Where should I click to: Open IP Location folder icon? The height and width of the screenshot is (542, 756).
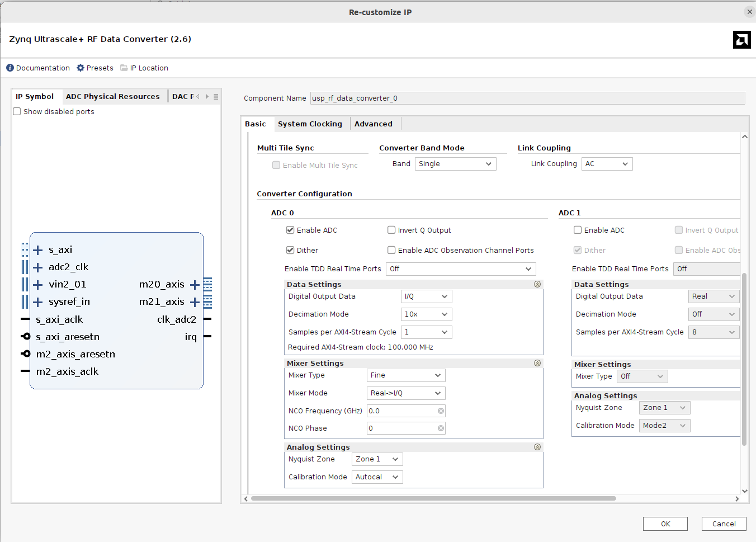pos(124,68)
